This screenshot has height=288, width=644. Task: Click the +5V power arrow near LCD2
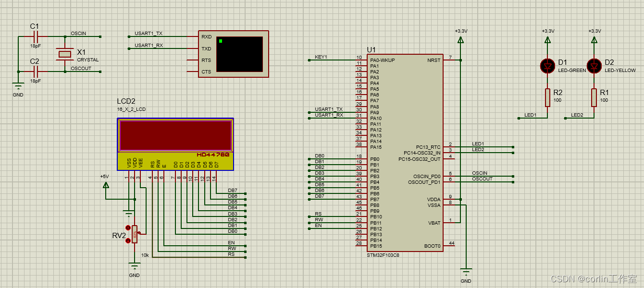[106, 186]
